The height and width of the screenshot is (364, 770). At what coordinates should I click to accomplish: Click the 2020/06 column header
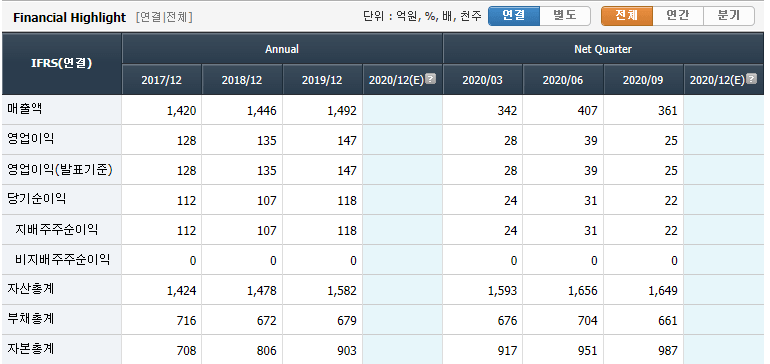pyautogui.click(x=563, y=80)
